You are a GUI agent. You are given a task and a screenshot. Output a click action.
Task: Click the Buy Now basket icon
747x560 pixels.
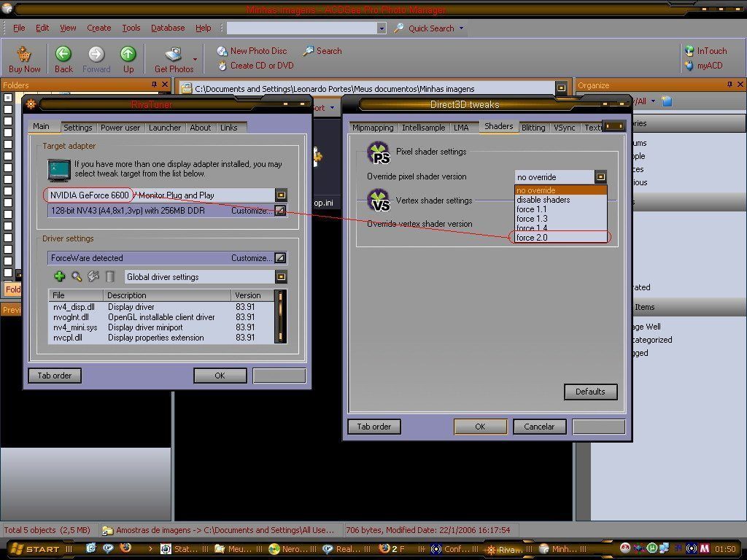[24, 54]
